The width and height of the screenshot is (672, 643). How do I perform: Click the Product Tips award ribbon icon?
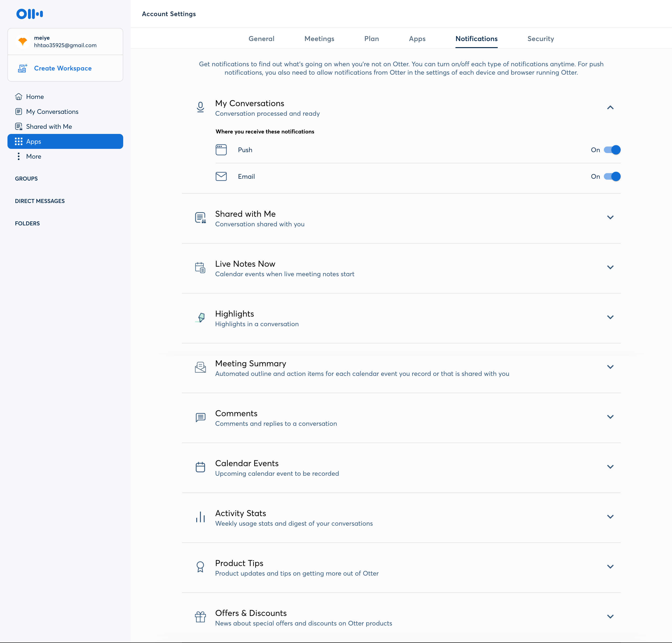(x=201, y=567)
